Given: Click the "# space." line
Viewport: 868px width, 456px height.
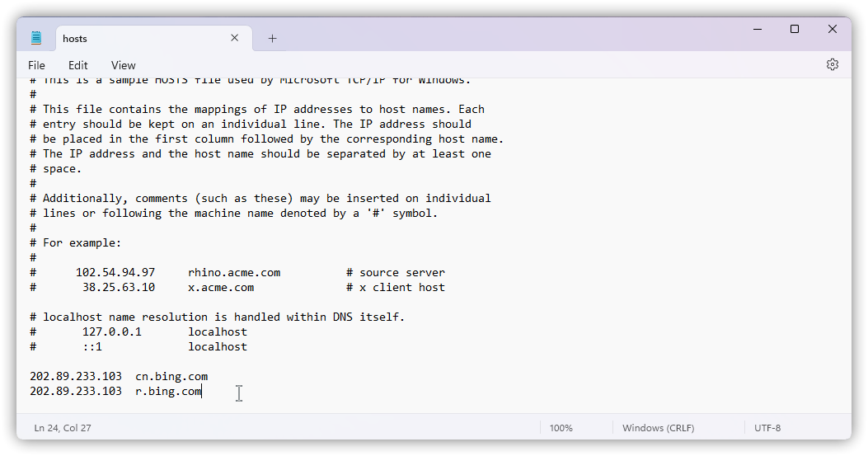Looking at the screenshot, I should click(56, 169).
